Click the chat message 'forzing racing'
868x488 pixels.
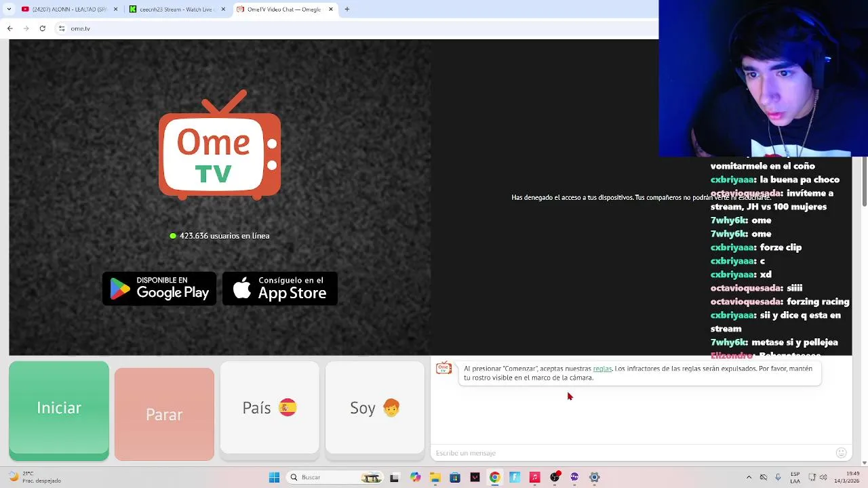tap(818, 302)
